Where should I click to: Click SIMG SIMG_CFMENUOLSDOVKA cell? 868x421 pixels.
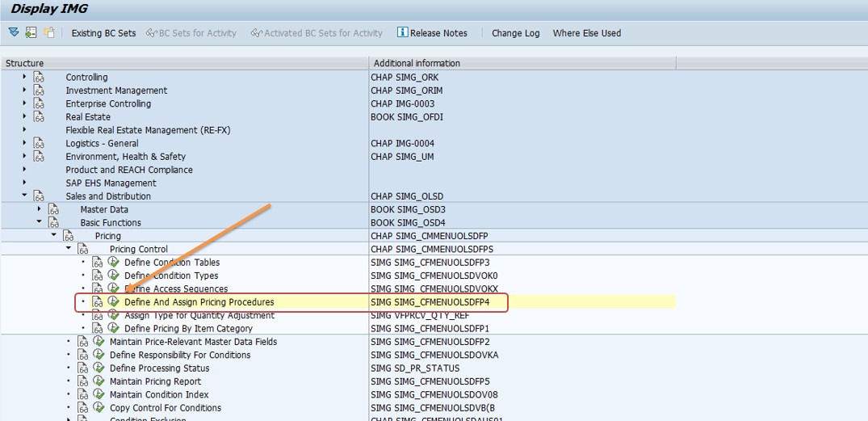pos(434,355)
